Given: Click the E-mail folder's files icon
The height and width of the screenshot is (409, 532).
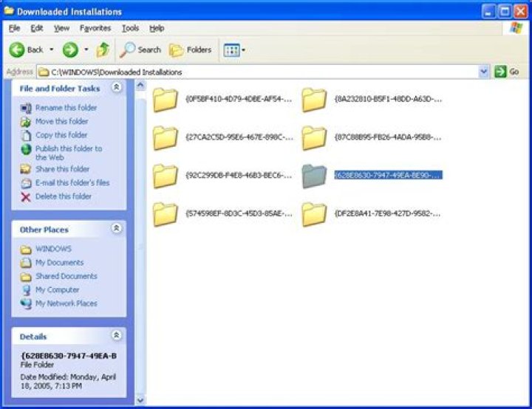Looking at the screenshot, I should coord(26,183).
